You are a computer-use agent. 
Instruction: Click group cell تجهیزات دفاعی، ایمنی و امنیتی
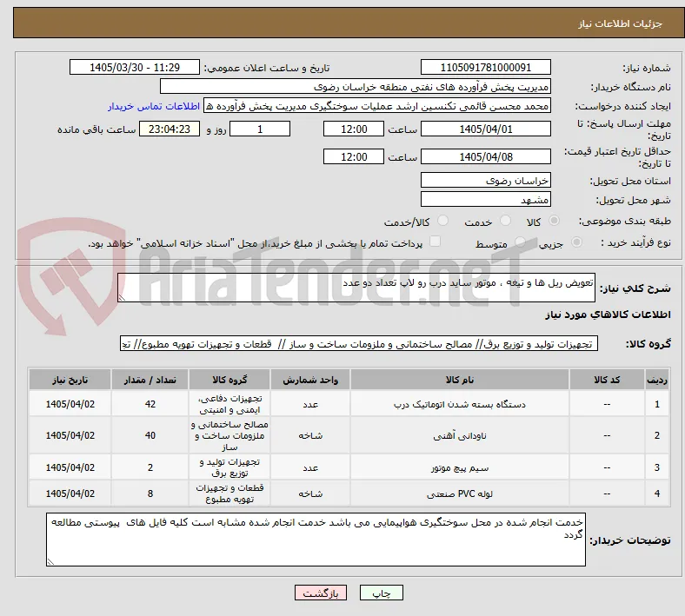229,404
